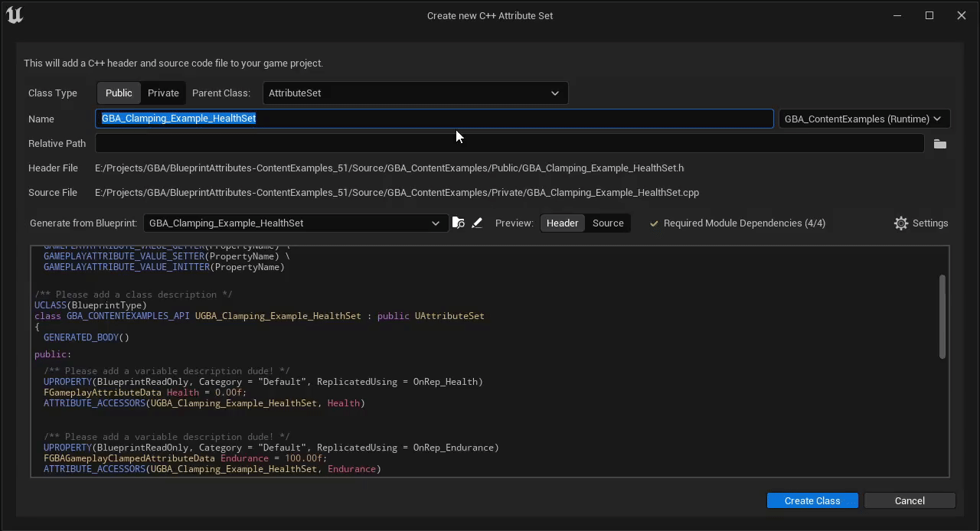Select Private class type
This screenshot has width=980, height=531.
[163, 93]
